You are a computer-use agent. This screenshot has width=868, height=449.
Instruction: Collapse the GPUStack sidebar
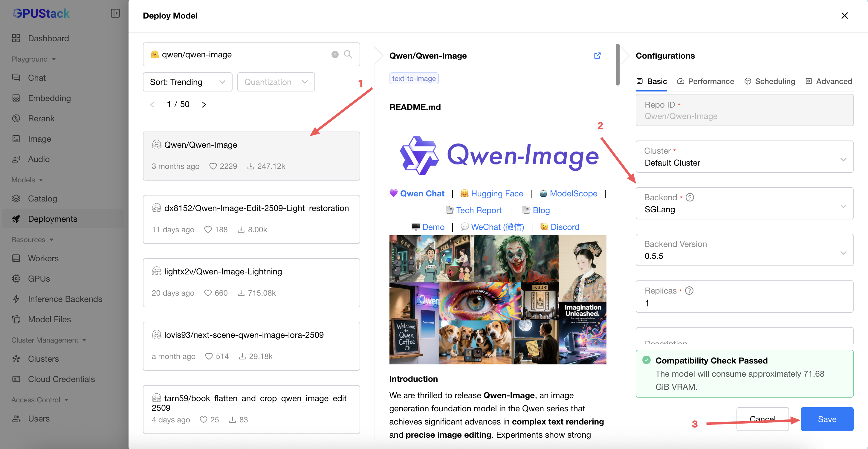(x=115, y=13)
